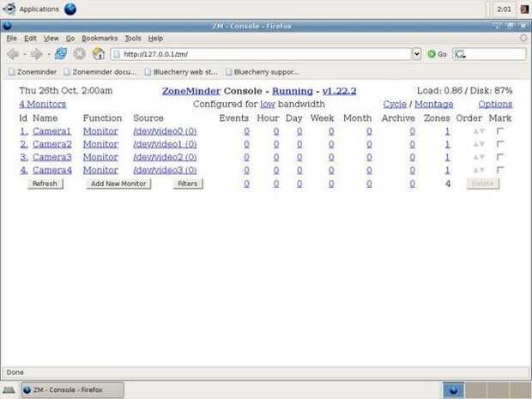Screen dimensions: 532x399
Task: Click the /dev/video0 (0) source link
Action: pos(165,131)
